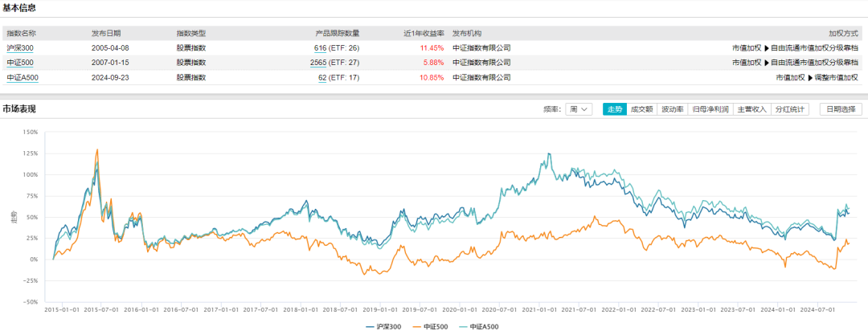
Task: Click the 基本信息 section title
Action: click(18, 7)
